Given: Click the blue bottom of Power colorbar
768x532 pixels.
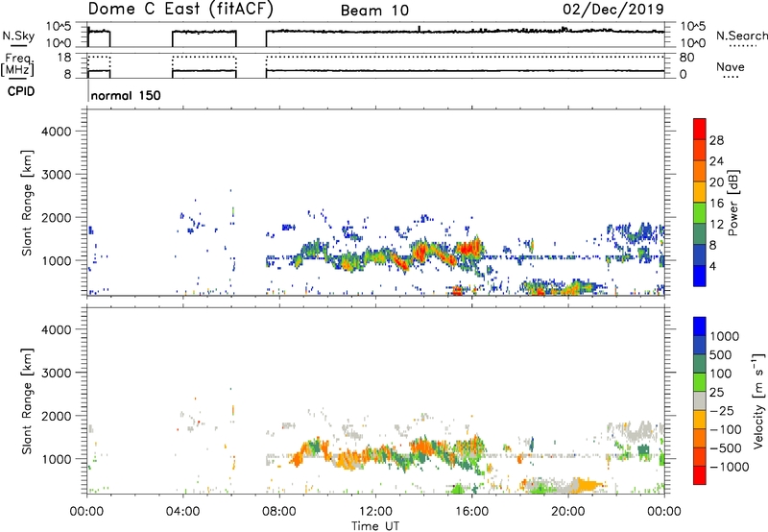Looking at the screenshot, I should tap(700, 276).
